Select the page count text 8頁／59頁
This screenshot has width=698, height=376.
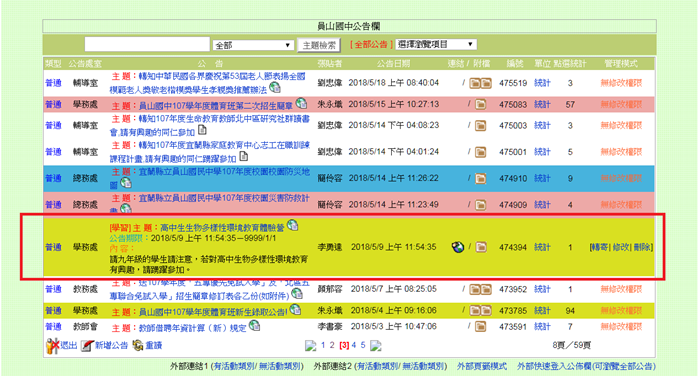point(572,345)
